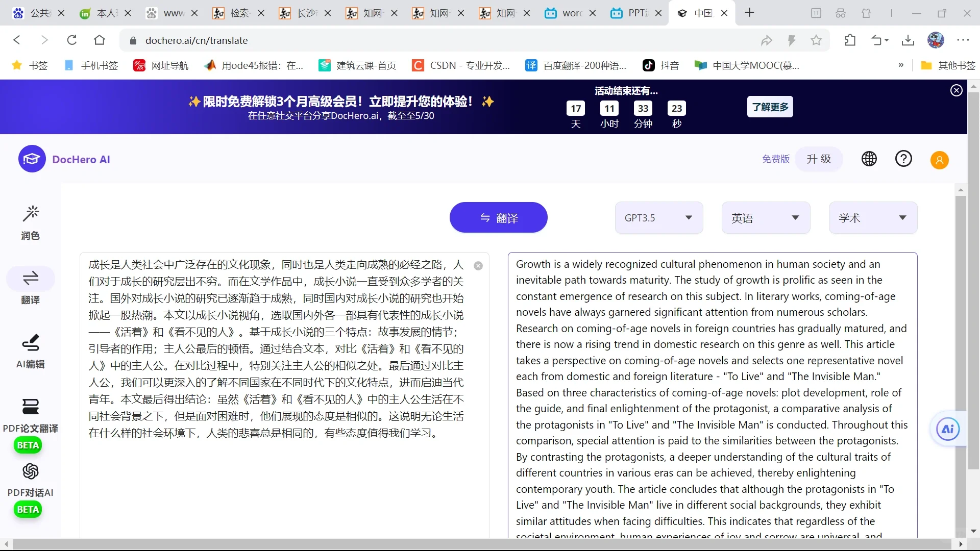This screenshot has width=980, height=551.
Task: Click the 翻译 translate button
Action: [498, 217]
